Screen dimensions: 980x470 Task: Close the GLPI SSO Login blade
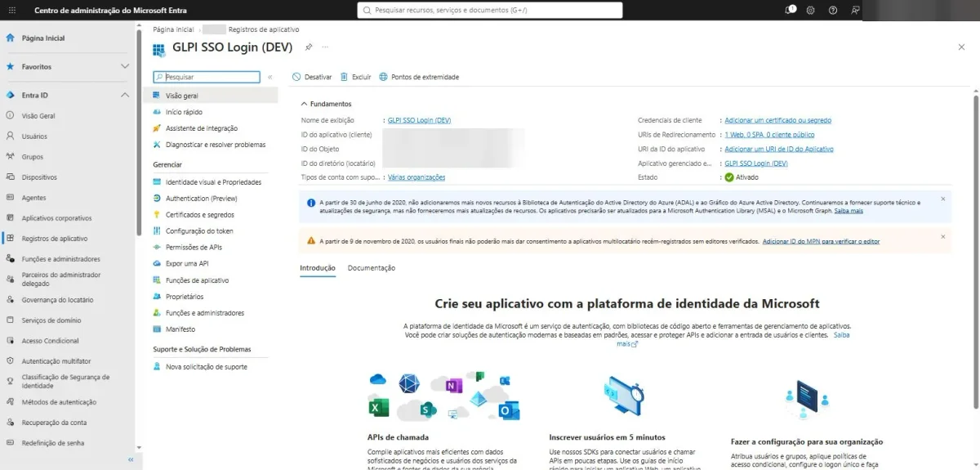(961, 47)
